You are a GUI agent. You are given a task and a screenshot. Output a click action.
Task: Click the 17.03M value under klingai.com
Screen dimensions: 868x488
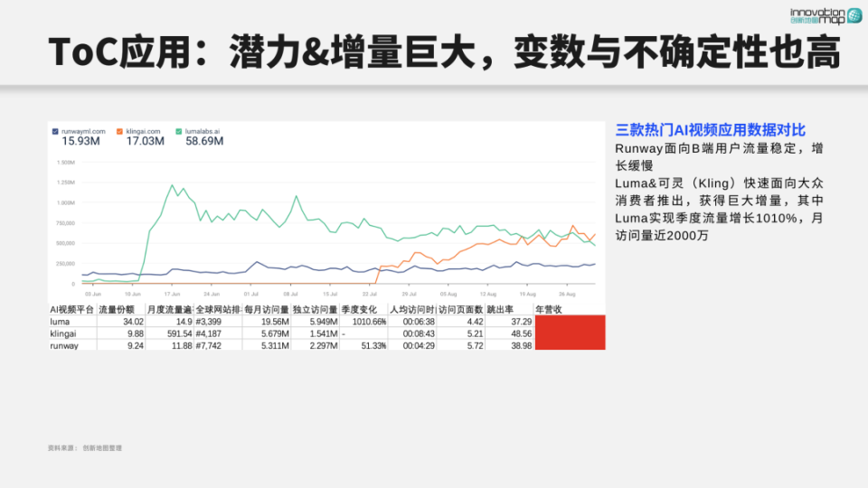pyautogui.click(x=145, y=142)
